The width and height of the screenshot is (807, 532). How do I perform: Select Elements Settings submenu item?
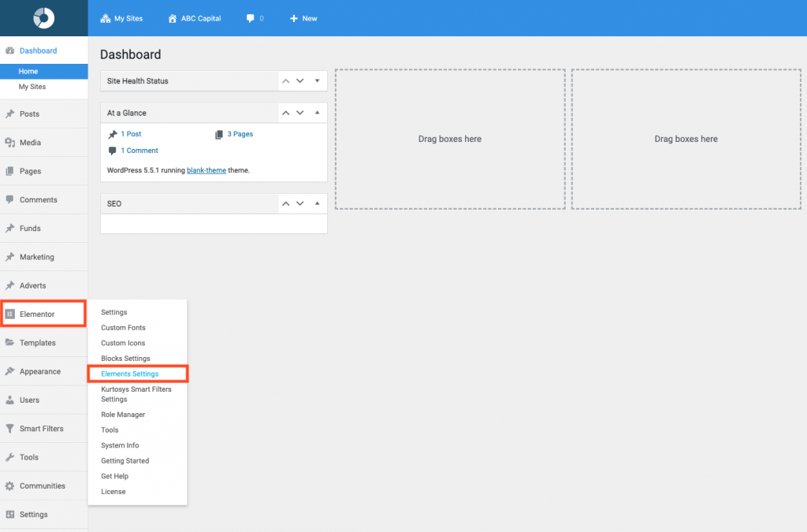coord(130,374)
